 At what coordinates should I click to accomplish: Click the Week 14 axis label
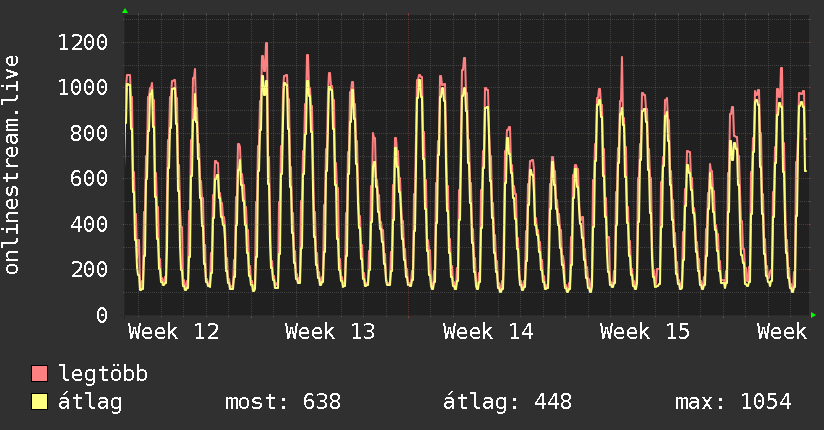(x=488, y=332)
